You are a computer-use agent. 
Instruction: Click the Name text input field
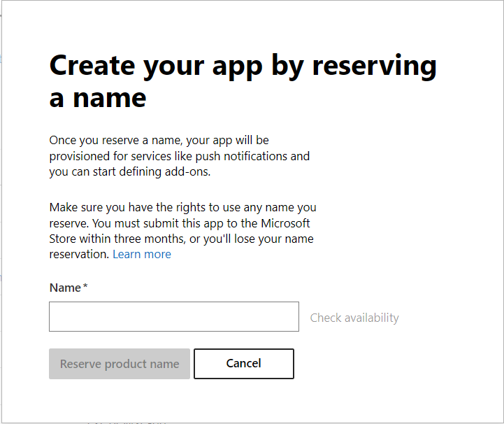(173, 317)
